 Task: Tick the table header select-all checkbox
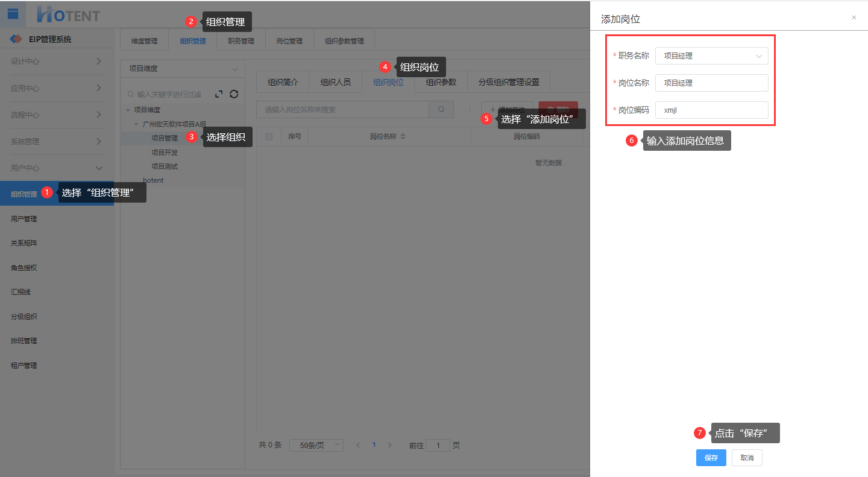point(269,137)
